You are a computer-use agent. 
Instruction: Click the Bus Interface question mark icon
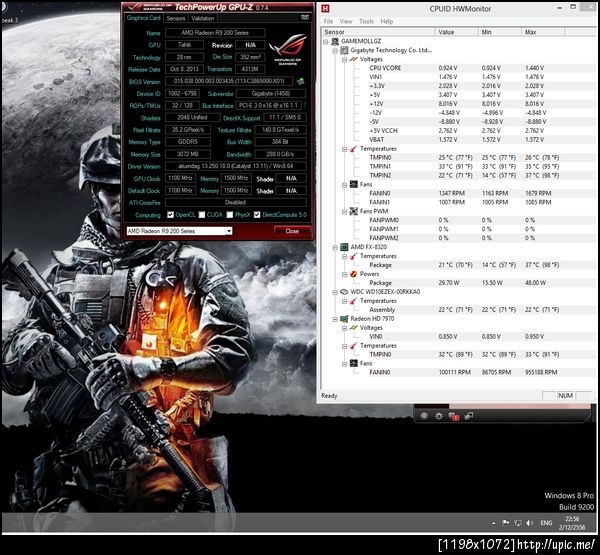coord(305,105)
